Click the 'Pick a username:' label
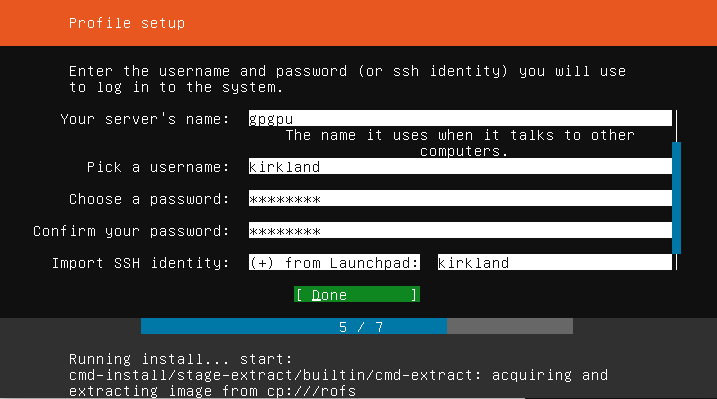 158,167
